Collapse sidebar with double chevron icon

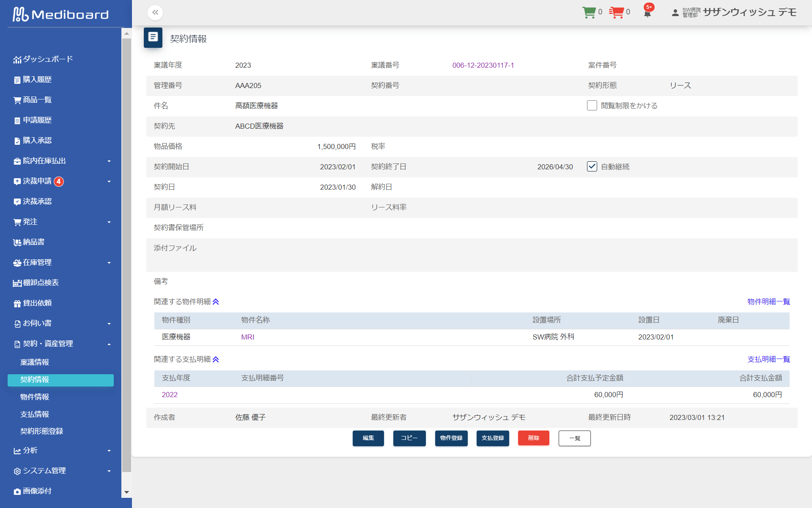155,13
